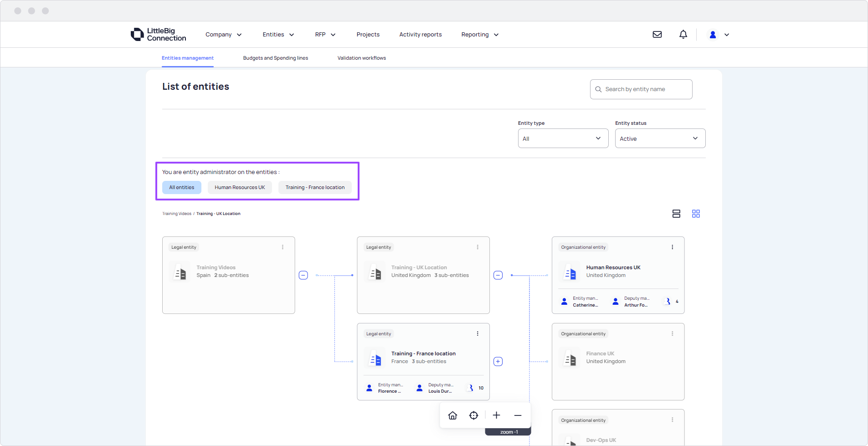Screen dimensions: 868x446
Task: Open the user profile avatar
Action: point(713,35)
